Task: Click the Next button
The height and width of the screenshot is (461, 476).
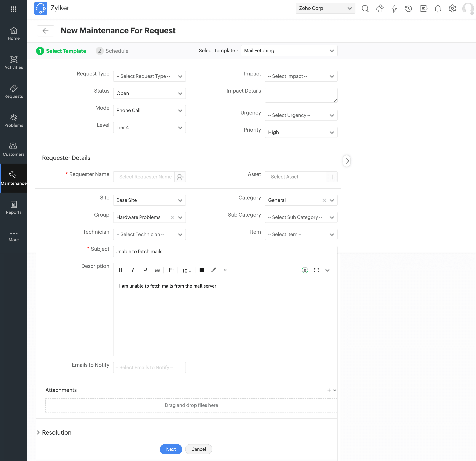Action: [x=171, y=449]
